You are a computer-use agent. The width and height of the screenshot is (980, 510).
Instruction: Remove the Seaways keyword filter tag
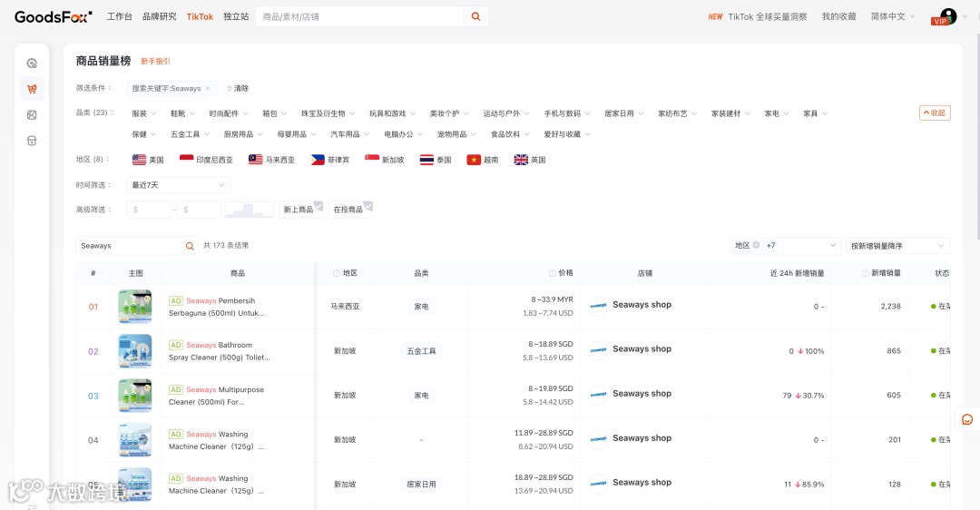click(x=208, y=88)
